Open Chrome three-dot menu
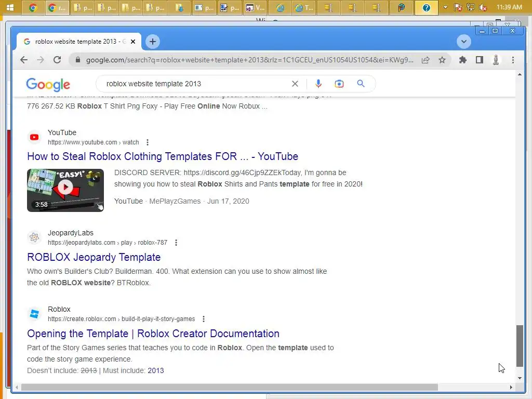 pos(513,60)
